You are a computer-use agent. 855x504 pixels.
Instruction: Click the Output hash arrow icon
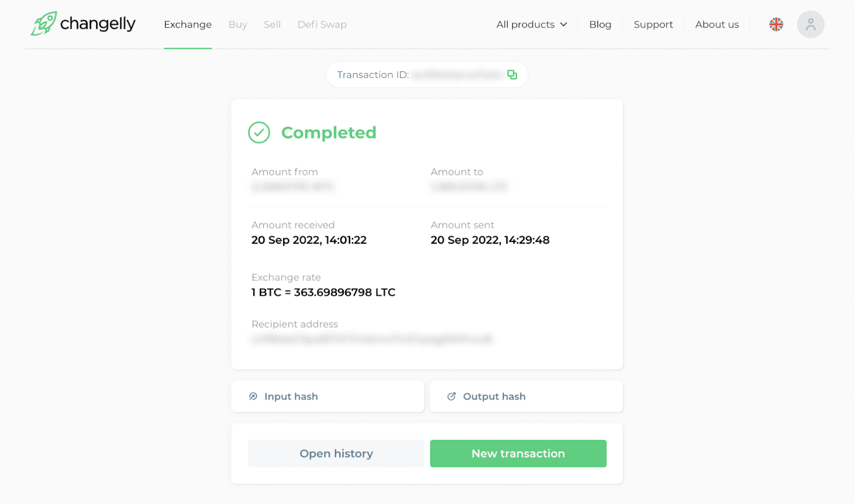click(x=452, y=396)
